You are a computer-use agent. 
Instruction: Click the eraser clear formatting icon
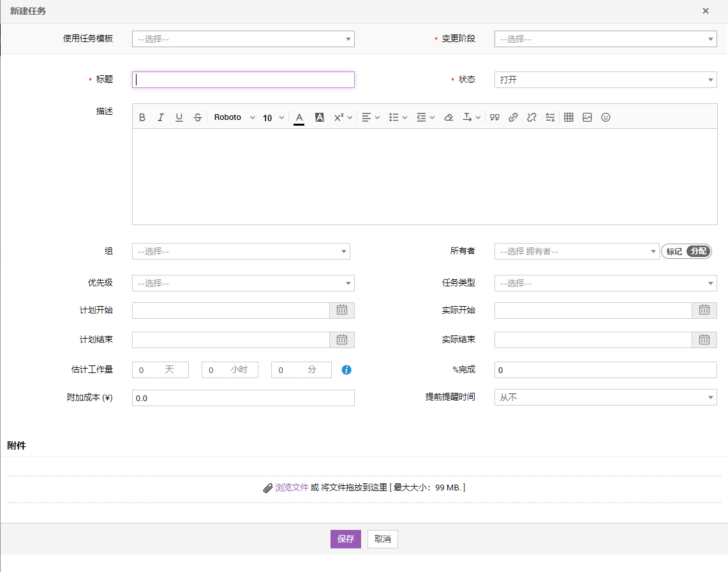(x=449, y=117)
